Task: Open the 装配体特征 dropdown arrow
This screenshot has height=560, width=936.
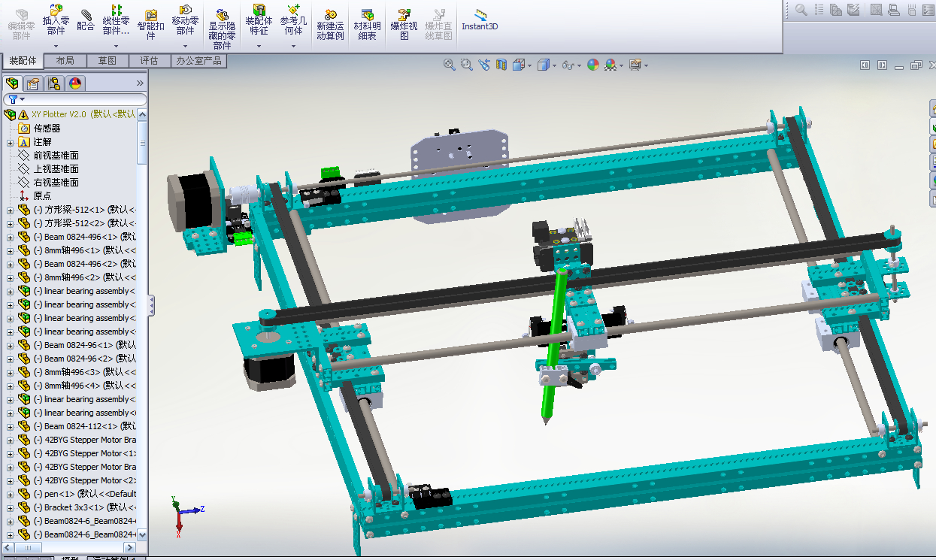Action: [259, 46]
